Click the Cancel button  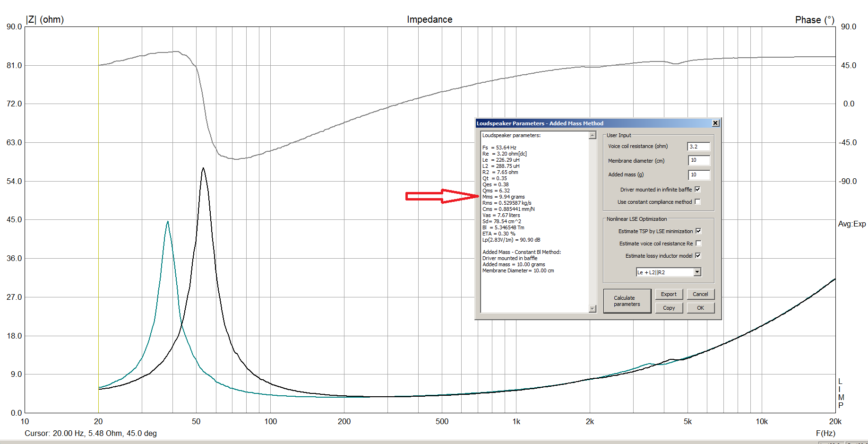pyautogui.click(x=700, y=294)
